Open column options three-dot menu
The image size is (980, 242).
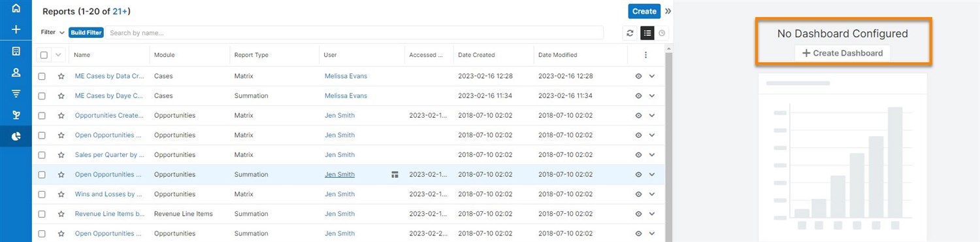(645, 55)
